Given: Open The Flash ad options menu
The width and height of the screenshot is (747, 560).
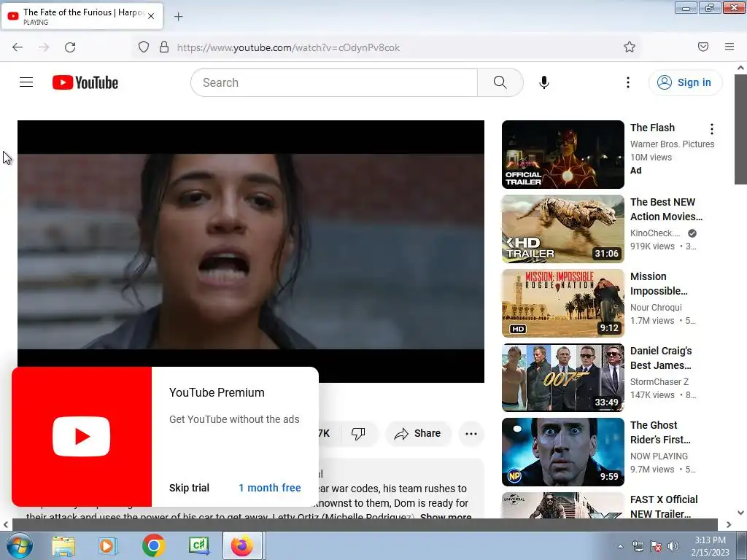Looking at the screenshot, I should click(x=712, y=129).
